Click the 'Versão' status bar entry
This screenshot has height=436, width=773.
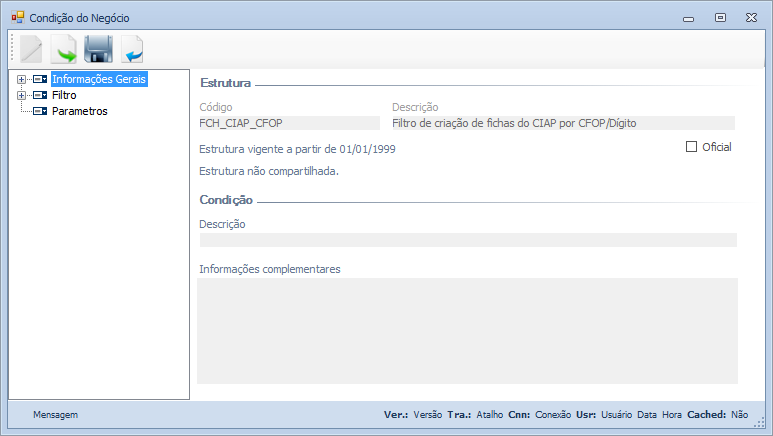click(427, 415)
